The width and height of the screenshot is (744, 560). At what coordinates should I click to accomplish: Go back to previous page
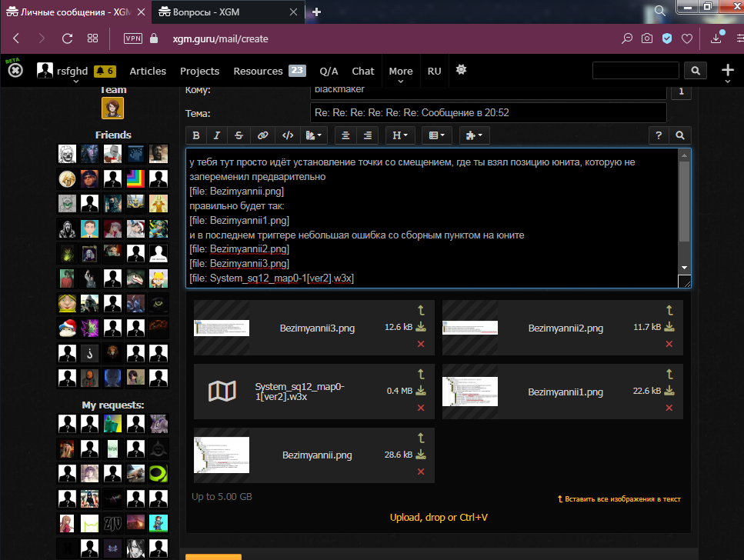pyautogui.click(x=16, y=39)
